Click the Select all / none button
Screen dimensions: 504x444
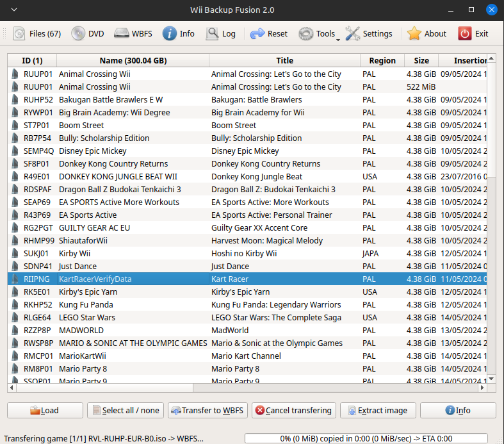click(126, 411)
